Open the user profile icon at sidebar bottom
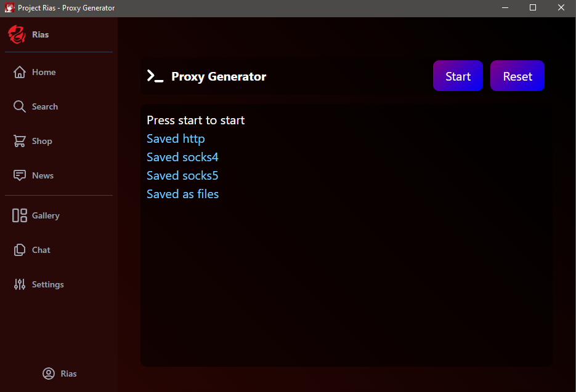 pyautogui.click(x=49, y=374)
